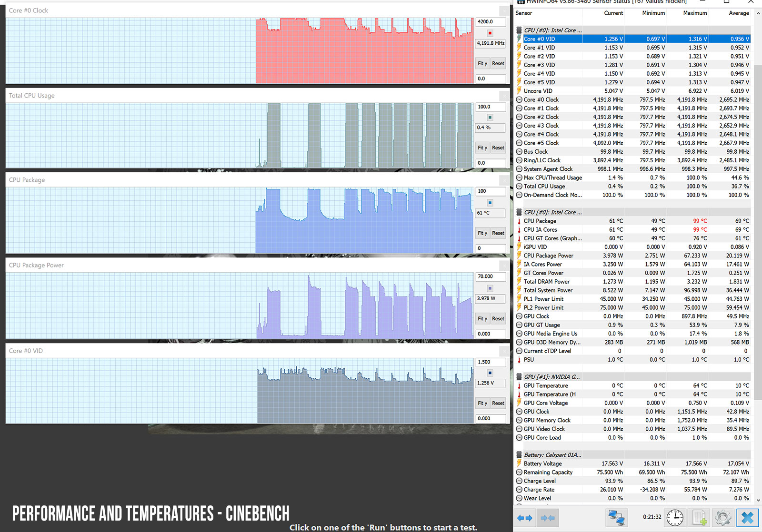Collapse the second CPU [#0]: Intel Core temperatures group
762x532 pixels.
click(519, 212)
